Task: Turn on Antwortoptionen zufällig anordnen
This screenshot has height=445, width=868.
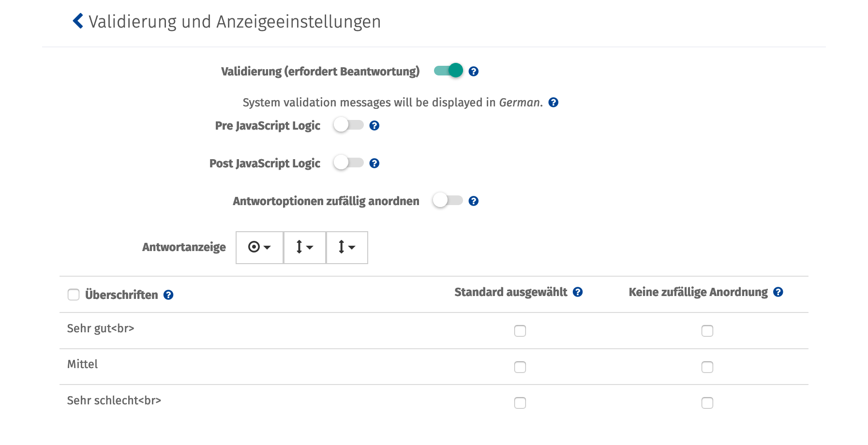Action: (x=448, y=201)
